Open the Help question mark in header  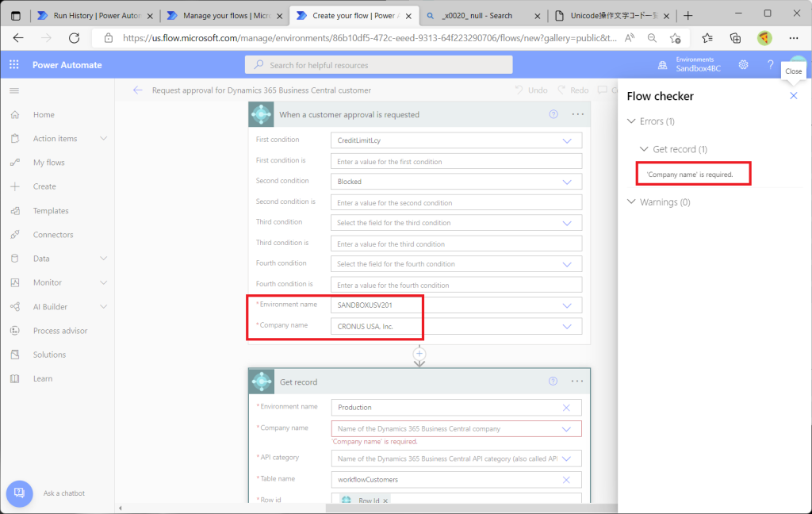tap(770, 65)
